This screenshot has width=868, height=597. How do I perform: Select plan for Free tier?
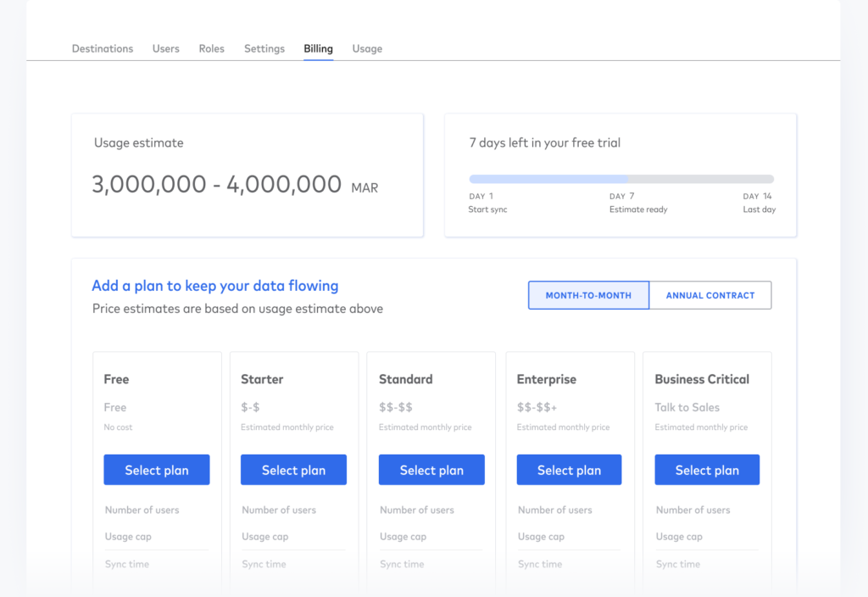[x=157, y=470]
